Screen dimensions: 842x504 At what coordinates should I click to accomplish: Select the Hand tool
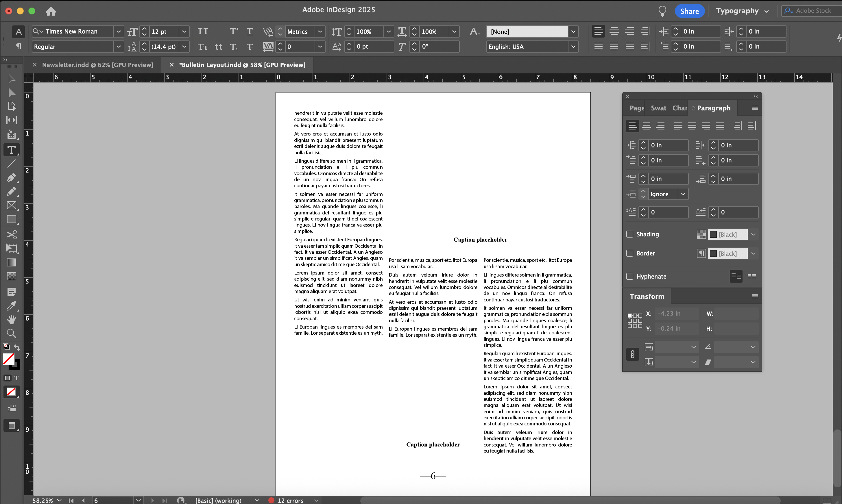(x=11, y=319)
